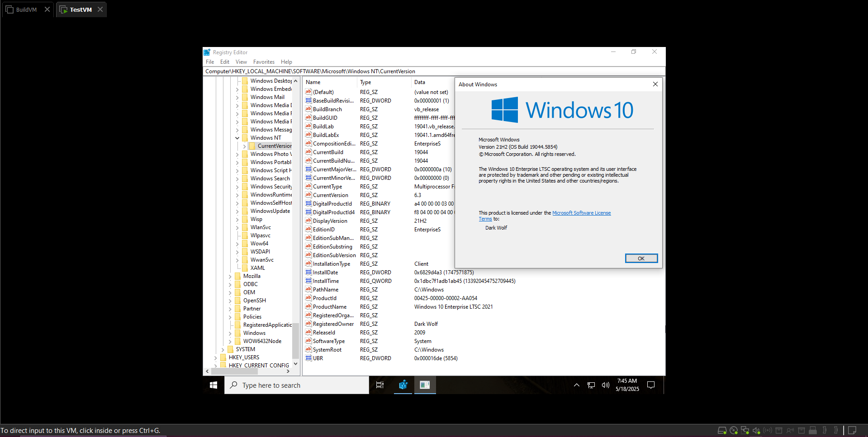Close the About Windows dialog

coord(655,84)
